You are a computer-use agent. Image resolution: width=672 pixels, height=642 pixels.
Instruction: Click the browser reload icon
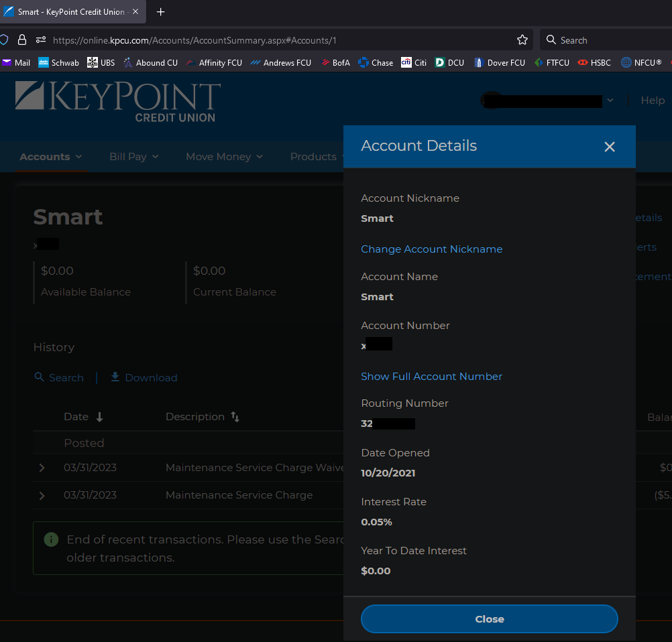pyautogui.click(x=3, y=40)
